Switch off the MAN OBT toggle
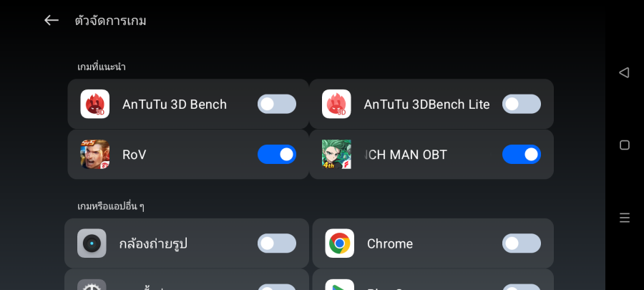The height and width of the screenshot is (290, 644). (x=522, y=154)
